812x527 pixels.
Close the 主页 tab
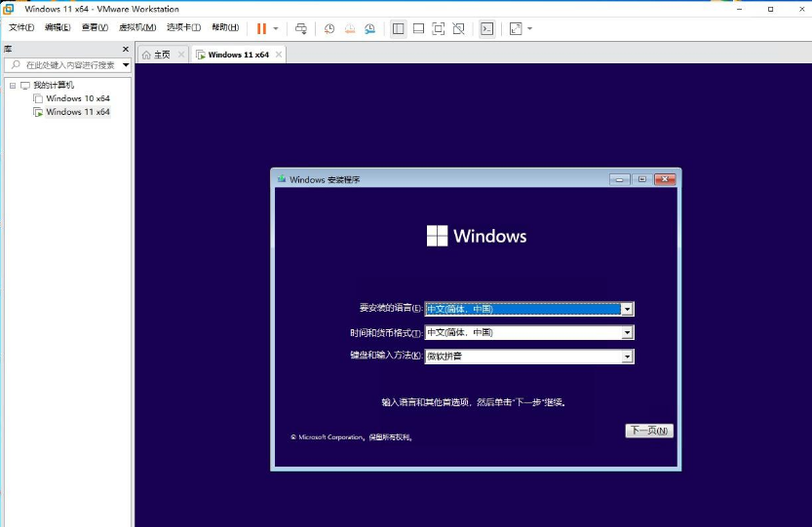(x=181, y=55)
